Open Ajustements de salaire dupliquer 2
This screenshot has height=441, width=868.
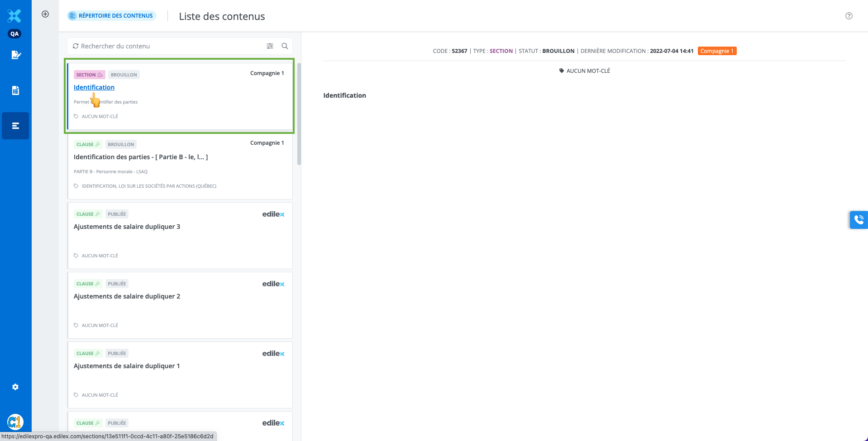tap(127, 296)
